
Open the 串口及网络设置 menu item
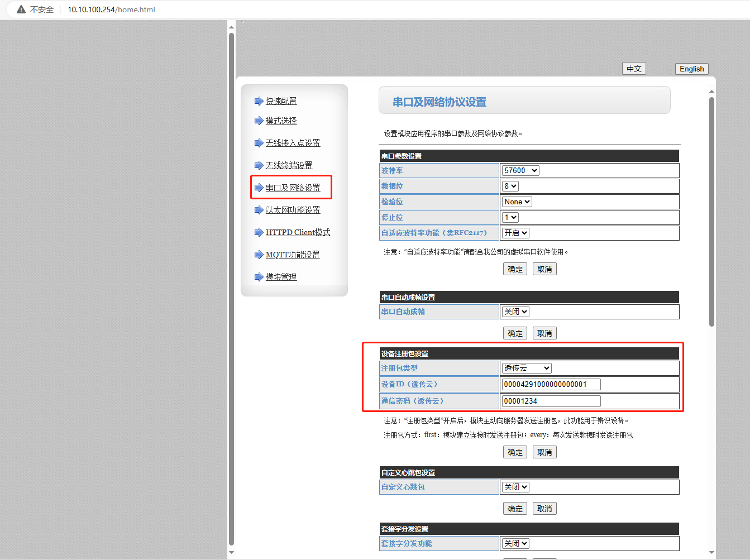(293, 188)
